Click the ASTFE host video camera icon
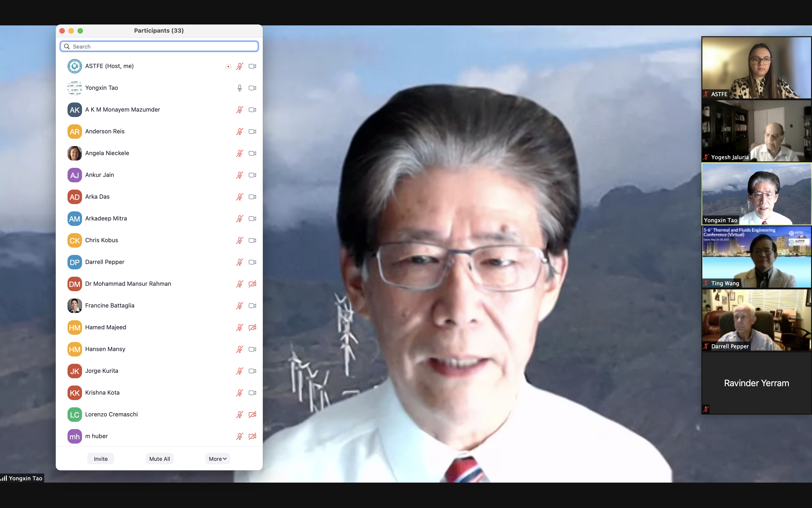The height and width of the screenshot is (508, 812). 252,66
